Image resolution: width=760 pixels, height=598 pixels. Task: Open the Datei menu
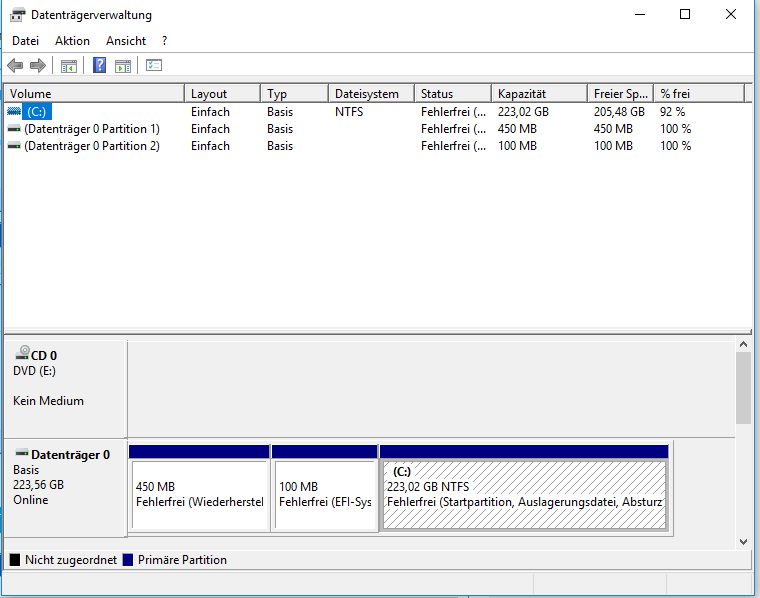(x=25, y=41)
